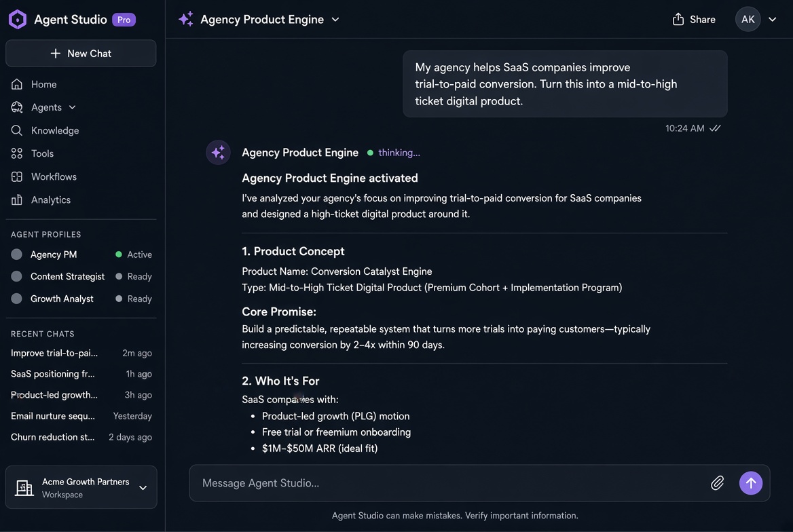Click the Growth Analyst avatar circle
The width and height of the screenshot is (793, 532).
[x=17, y=299]
